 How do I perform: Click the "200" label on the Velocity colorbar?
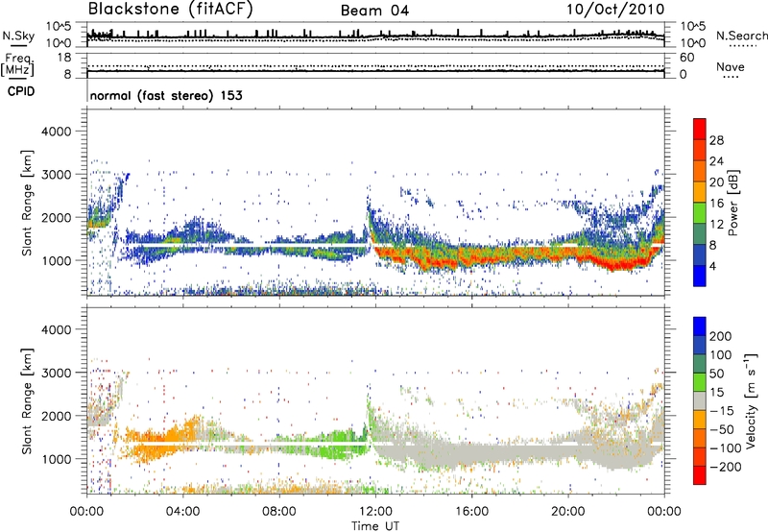[720, 336]
